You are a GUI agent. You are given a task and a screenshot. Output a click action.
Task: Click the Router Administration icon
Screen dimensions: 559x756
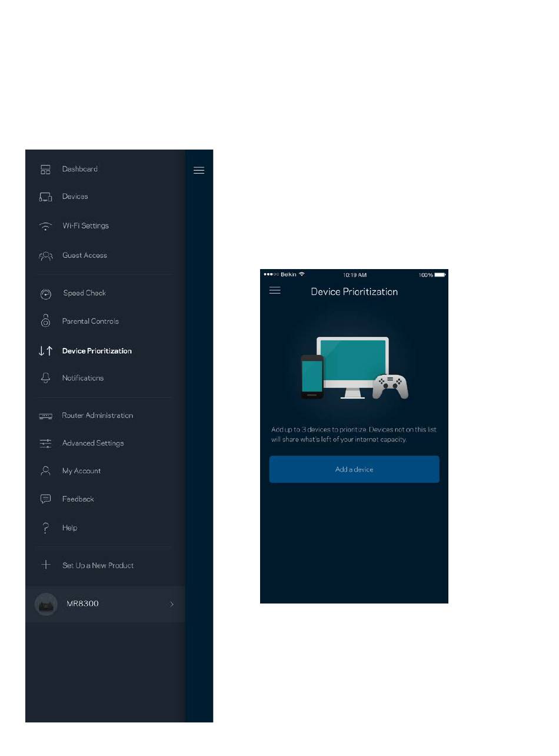[45, 416]
